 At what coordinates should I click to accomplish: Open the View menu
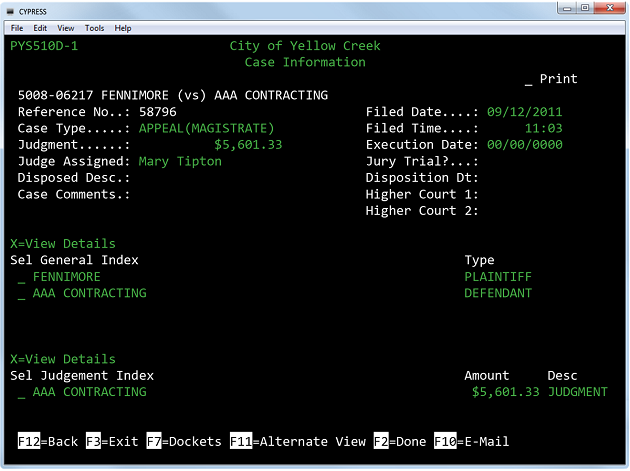pos(65,28)
